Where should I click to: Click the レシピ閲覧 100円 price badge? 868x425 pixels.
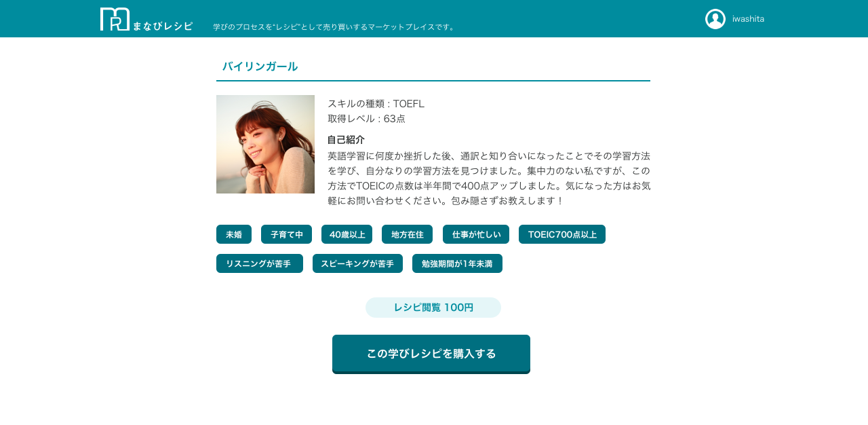(x=433, y=308)
